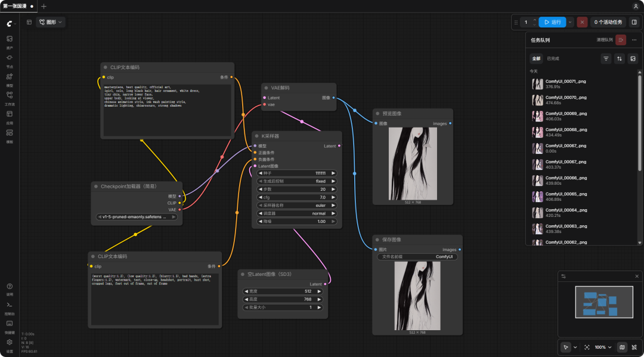644x357 pixels.
Task: Click the queue sort icon
Action: [x=620, y=58]
